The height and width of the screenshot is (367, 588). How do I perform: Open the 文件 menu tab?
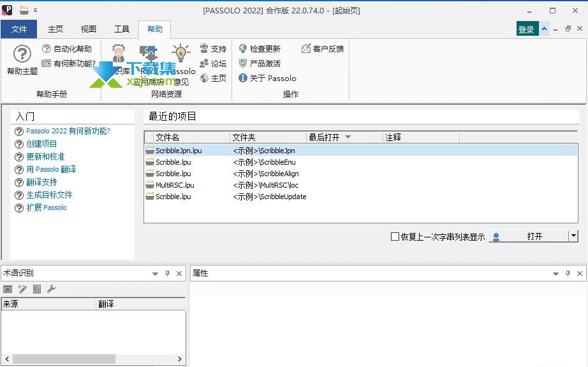[x=18, y=29]
